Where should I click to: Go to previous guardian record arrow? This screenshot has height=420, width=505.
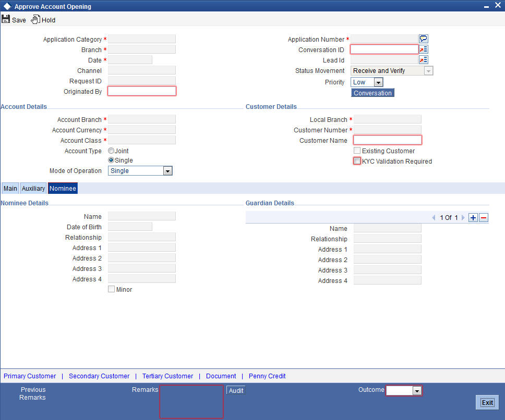434,218
